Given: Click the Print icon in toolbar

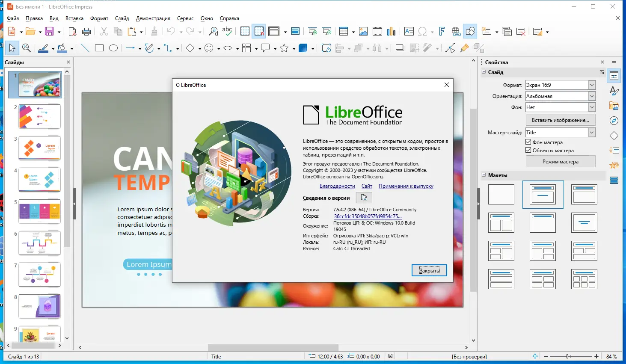Looking at the screenshot, I should coord(86,31).
